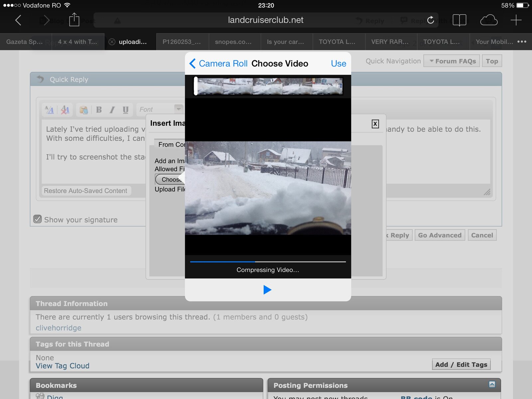Go back to Camera Roll
Viewport: 532px width, 399px height.
click(x=218, y=64)
